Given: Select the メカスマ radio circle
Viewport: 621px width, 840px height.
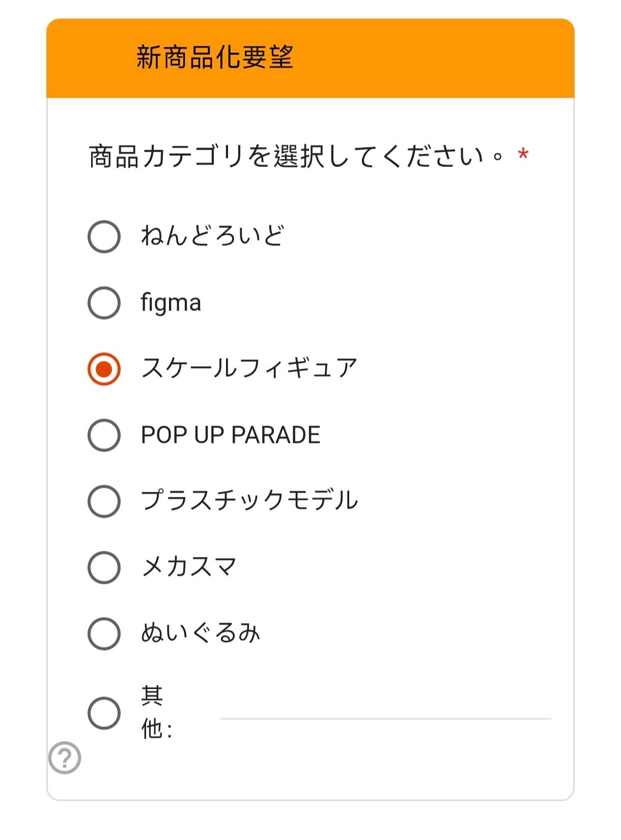Looking at the screenshot, I should [104, 568].
